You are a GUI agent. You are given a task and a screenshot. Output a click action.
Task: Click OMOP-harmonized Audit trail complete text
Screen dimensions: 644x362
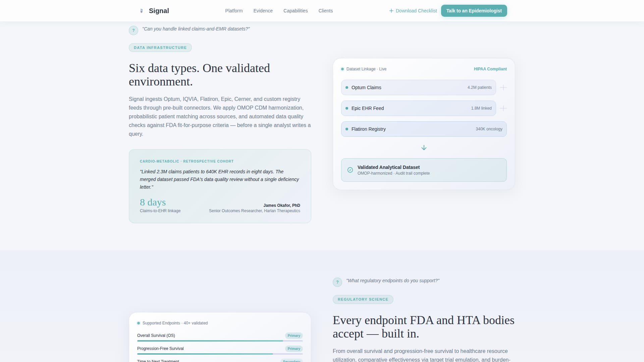click(393, 173)
